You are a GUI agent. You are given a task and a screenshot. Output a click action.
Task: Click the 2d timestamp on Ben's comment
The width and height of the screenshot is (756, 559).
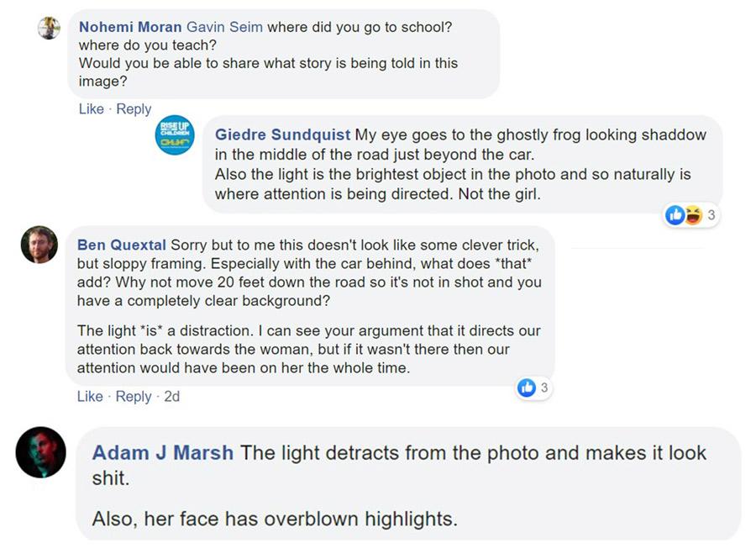coord(171,397)
